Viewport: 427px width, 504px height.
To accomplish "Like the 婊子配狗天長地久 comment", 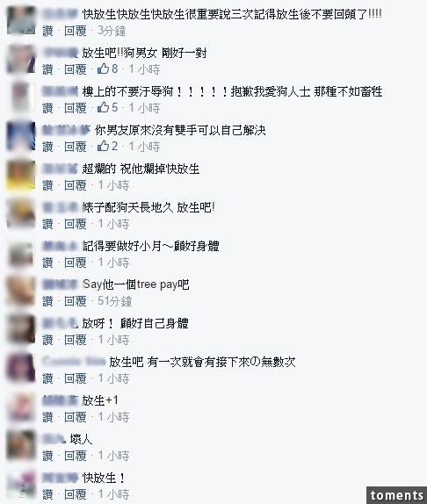I will pos(47,224).
